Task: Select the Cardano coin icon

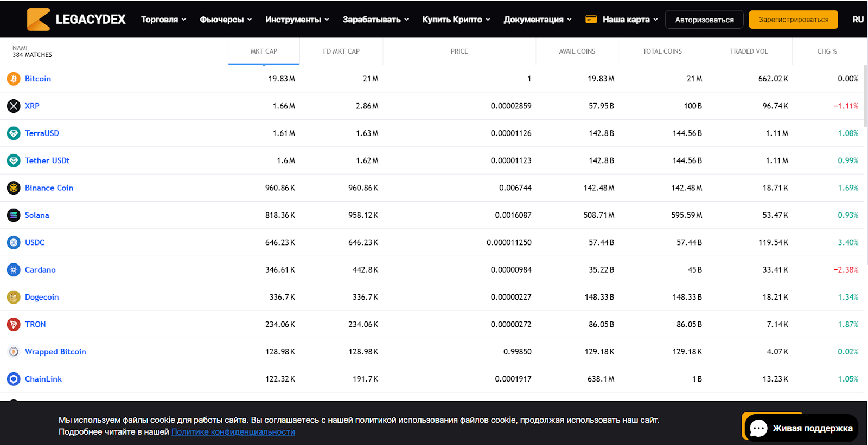Action: (14, 270)
